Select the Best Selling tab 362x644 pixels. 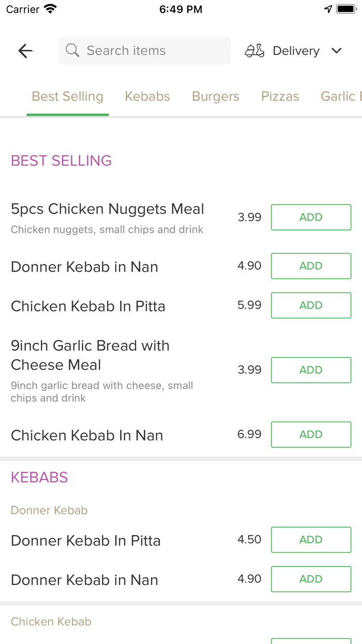coord(68,96)
